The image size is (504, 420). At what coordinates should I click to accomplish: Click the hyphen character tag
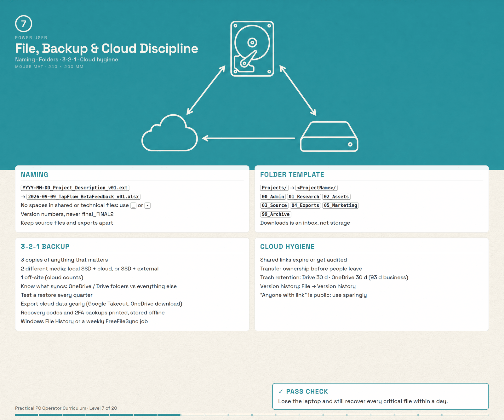[147, 205]
